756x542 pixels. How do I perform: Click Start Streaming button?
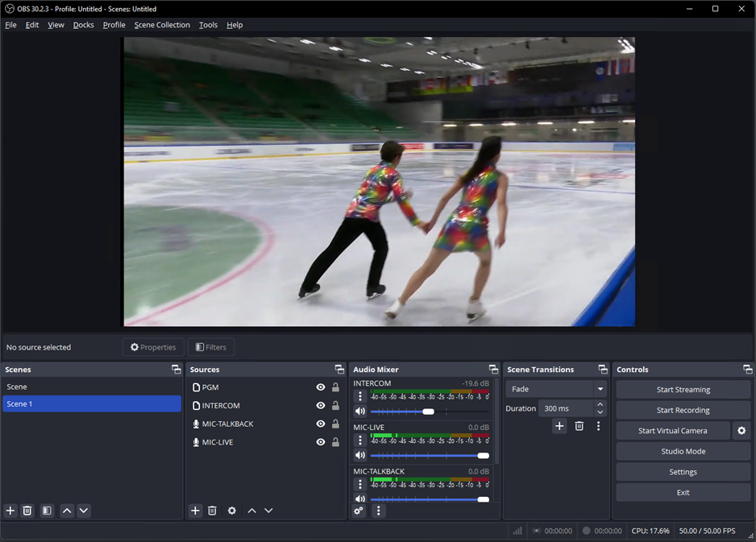[683, 390]
